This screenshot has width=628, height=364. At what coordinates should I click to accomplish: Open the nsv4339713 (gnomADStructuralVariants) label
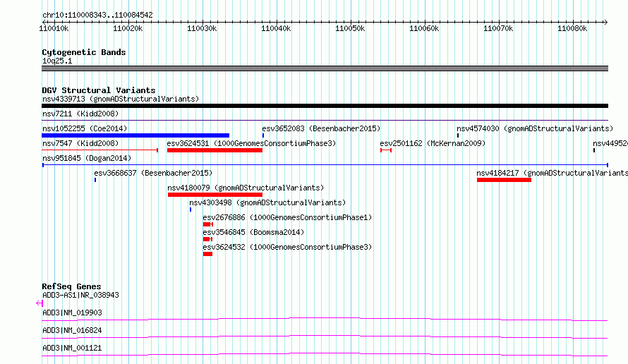(121, 99)
